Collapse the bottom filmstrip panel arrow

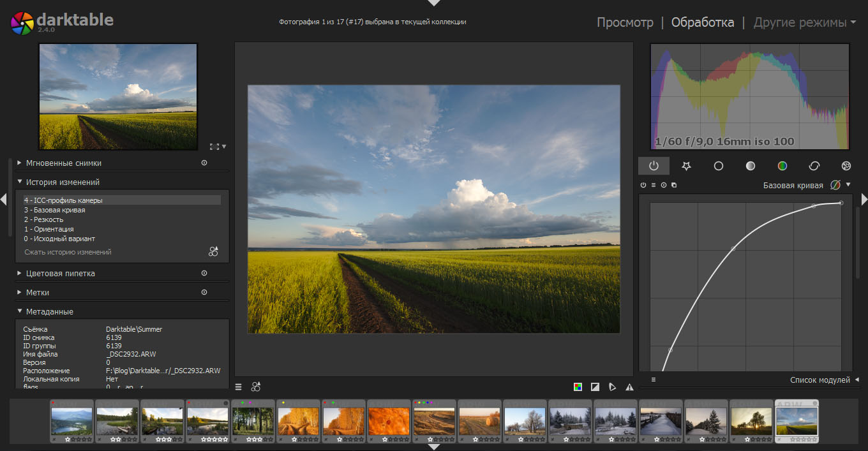coord(434,447)
